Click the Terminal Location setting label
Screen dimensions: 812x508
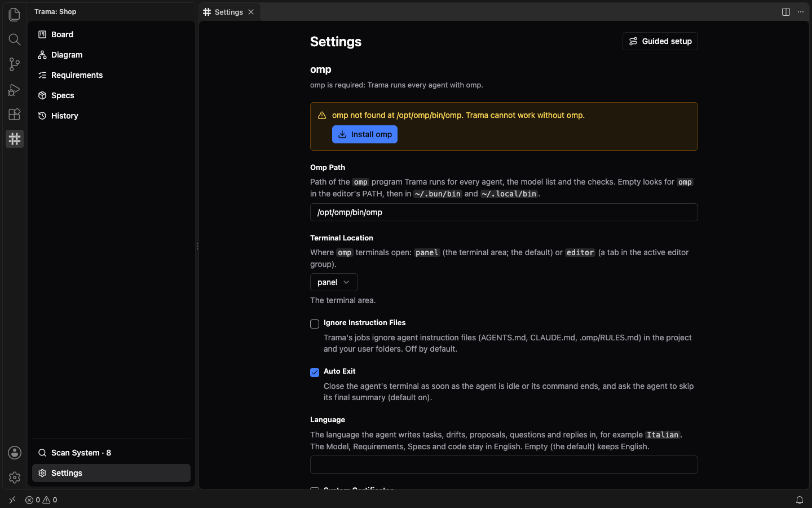[x=342, y=238]
